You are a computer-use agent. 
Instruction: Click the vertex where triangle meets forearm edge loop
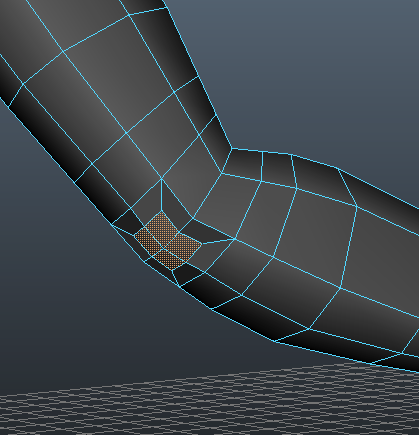coord(235,239)
